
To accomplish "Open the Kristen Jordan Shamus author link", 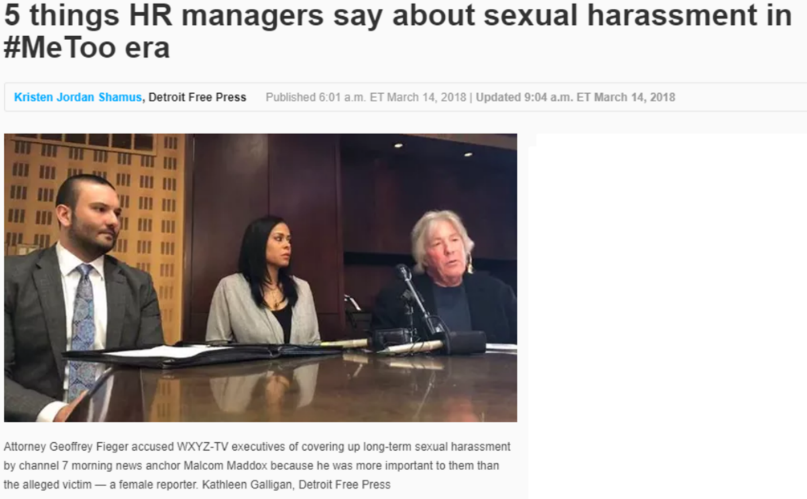I will tap(78, 97).
